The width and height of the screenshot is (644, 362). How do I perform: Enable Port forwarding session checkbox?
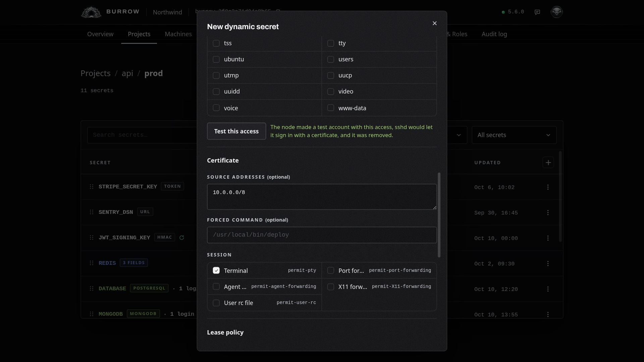click(331, 270)
